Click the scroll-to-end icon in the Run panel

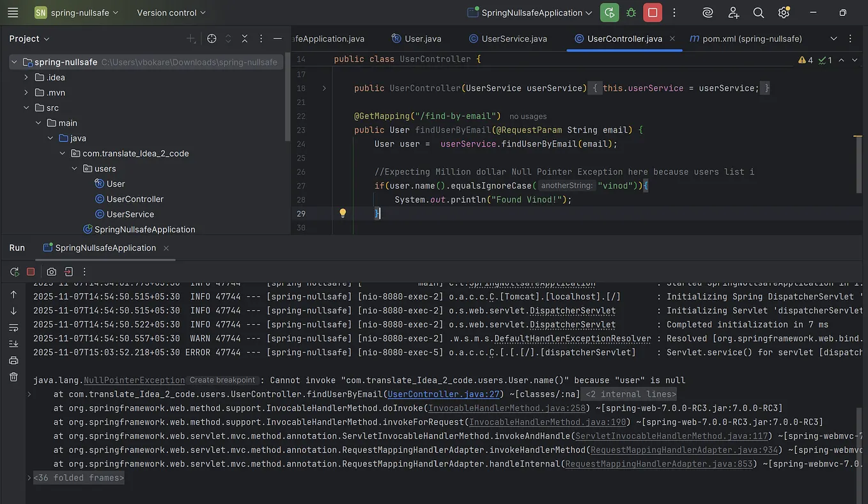click(14, 345)
